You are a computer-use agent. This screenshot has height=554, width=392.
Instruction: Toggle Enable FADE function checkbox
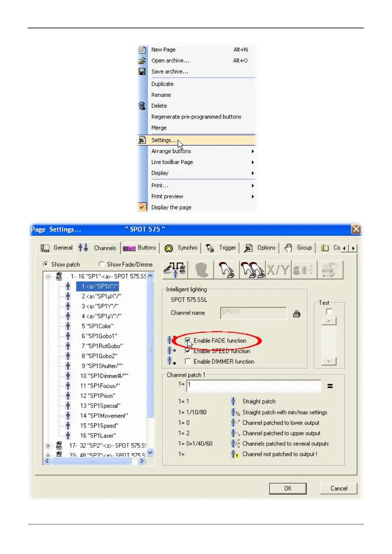pos(188,340)
